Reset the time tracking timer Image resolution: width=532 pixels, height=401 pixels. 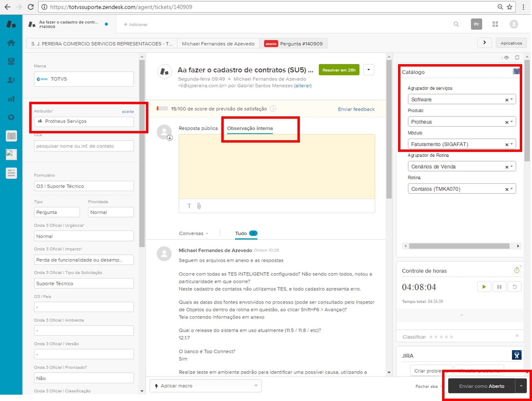514,287
